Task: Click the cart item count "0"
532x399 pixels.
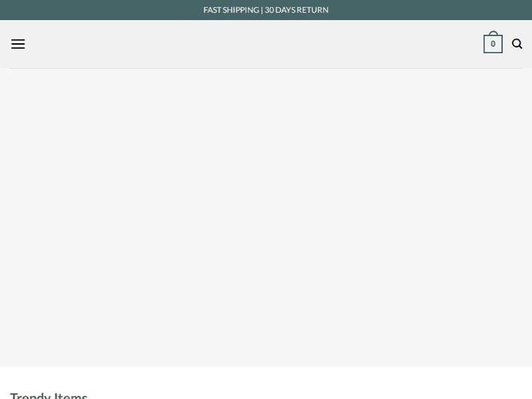Action: point(493,45)
